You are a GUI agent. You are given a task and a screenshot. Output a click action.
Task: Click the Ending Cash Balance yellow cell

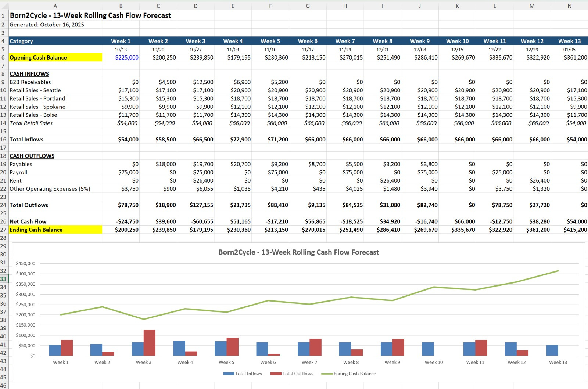point(55,230)
